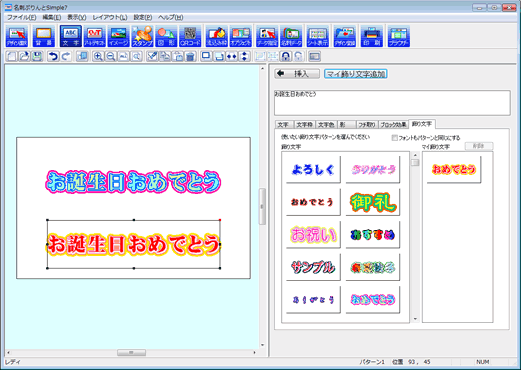Screen dimensions: 521x370
Task: Select the 図形 shapes tool
Action: click(166, 36)
